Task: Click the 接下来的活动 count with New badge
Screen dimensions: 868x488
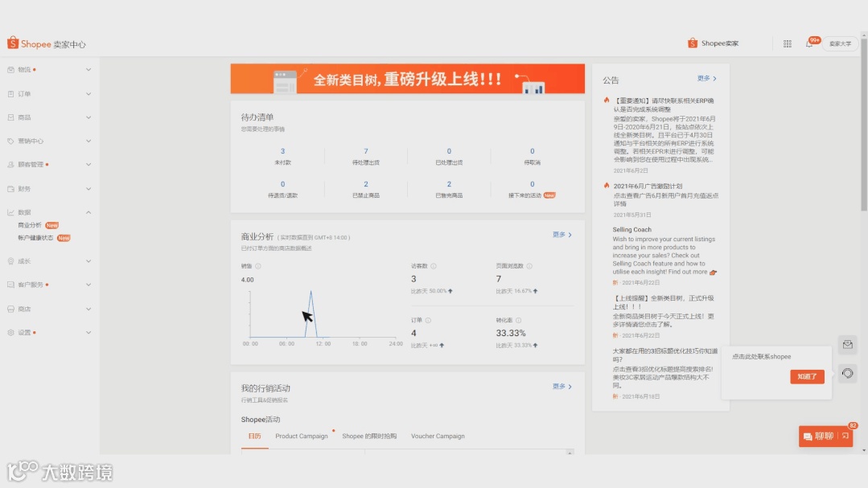Action: pos(532,184)
